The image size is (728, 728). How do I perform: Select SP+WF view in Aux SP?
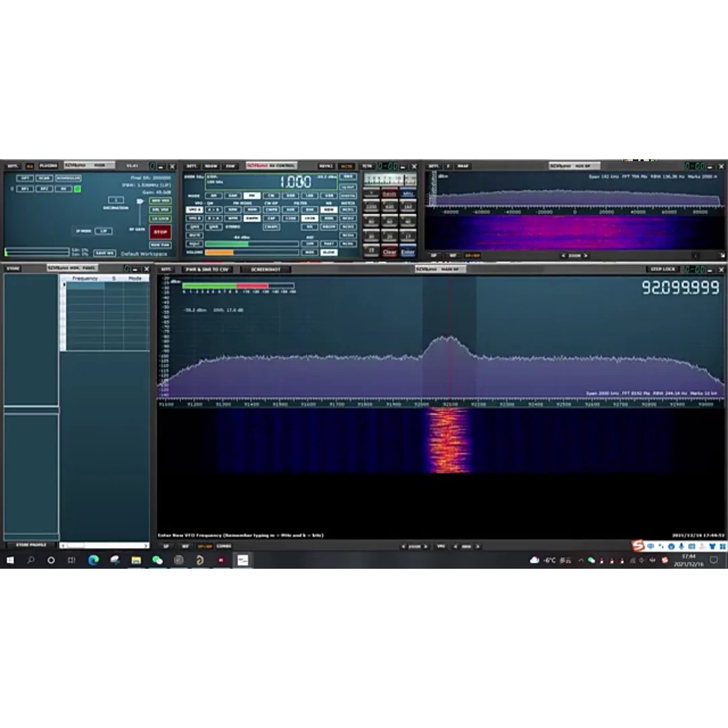click(x=472, y=255)
